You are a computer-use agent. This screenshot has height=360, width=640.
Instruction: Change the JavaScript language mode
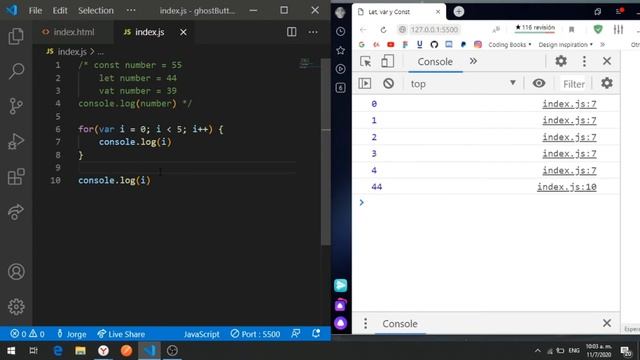tap(201, 334)
